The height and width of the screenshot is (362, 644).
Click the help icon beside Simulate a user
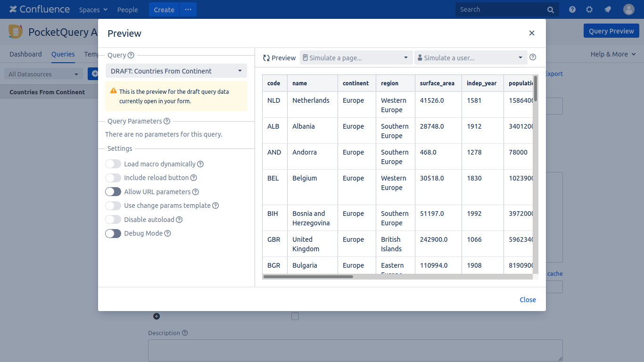[533, 58]
